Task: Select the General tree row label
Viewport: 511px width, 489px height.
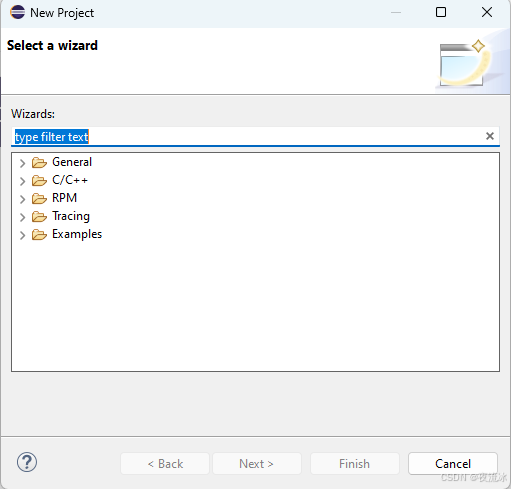Action: (x=72, y=162)
